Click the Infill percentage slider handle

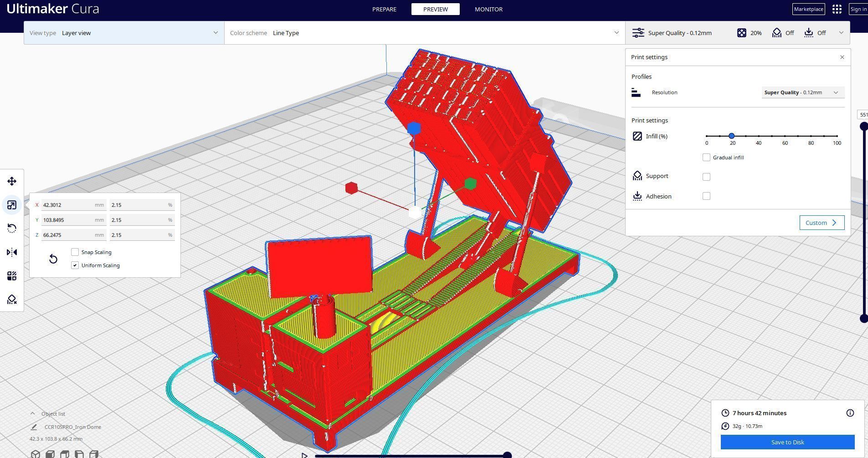tap(732, 136)
